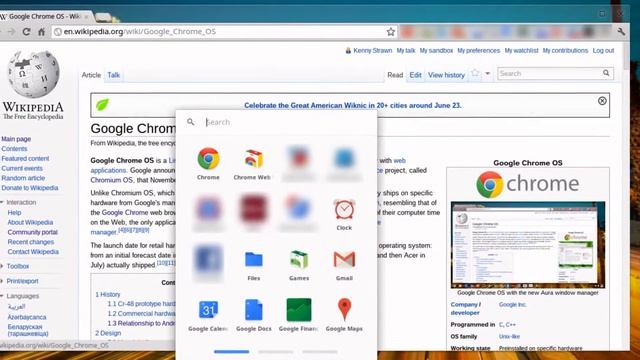Open Google Inc. infobox link
The height and width of the screenshot is (360, 640).
pos(513,304)
